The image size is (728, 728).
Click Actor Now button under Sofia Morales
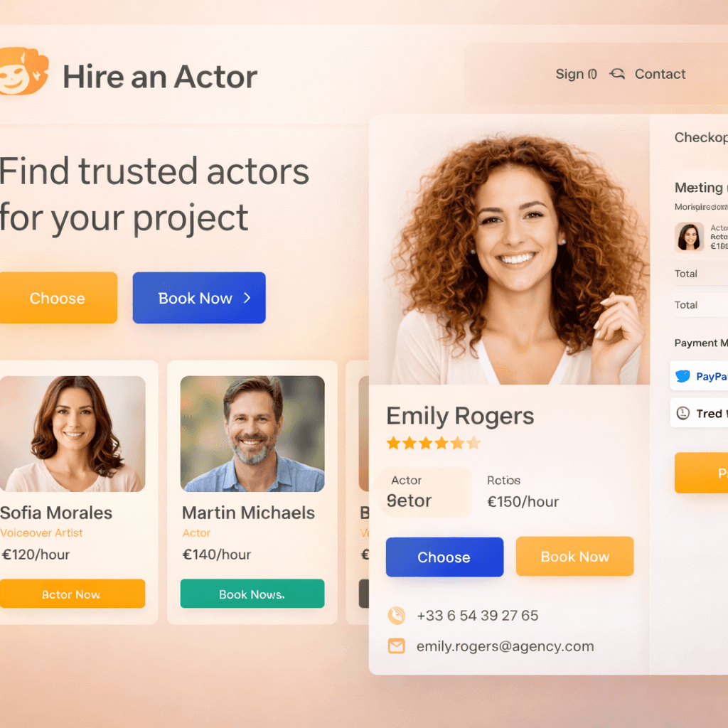point(72,594)
